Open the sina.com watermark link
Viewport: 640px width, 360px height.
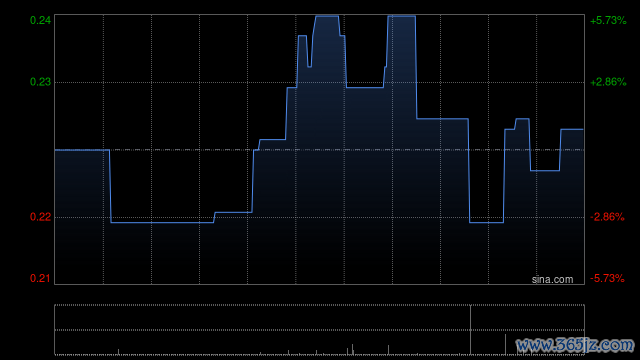pos(552,280)
